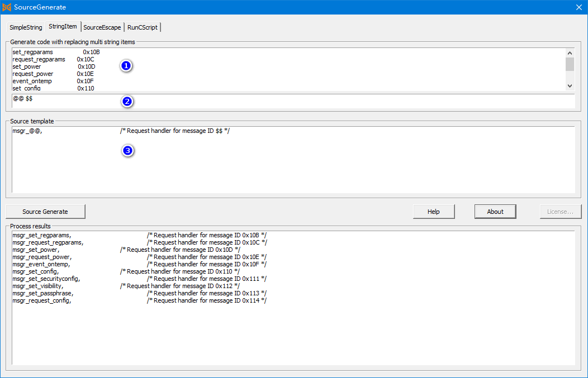Screen dimensions: 588x378
Task: Click the string items scrollbar thumb
Action: click(570, 64)
